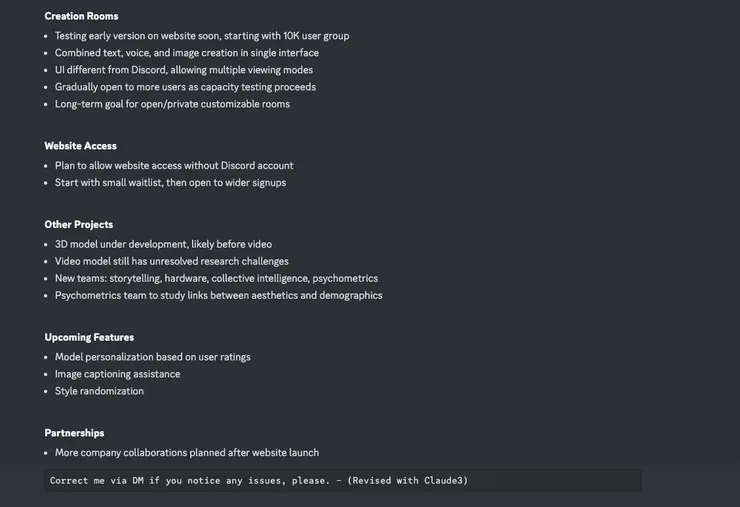Click the Website Access heading
Viewport: 740px width, 507px height.
tap(80, 146)
